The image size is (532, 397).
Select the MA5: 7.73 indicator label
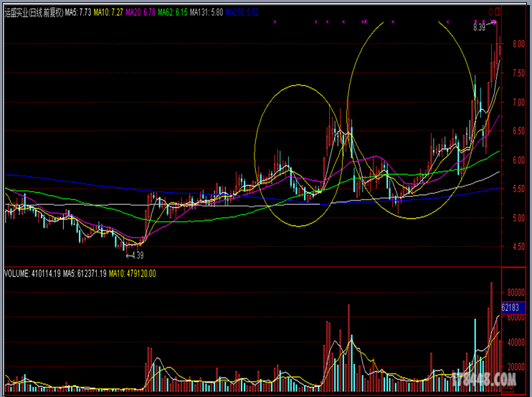[x=78, y=13]
